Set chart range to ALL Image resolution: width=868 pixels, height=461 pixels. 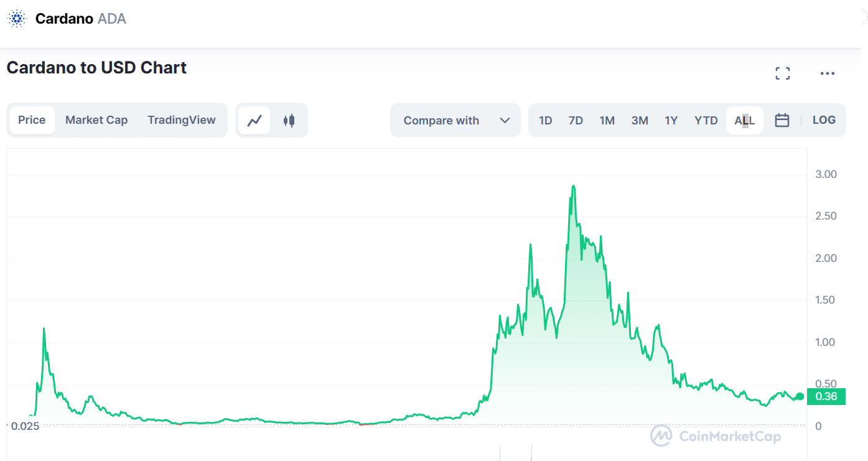(x=745, y=120)
